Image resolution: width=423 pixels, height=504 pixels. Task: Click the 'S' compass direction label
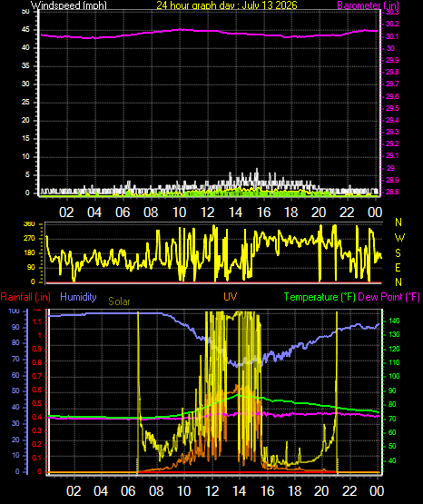[398, 253]
